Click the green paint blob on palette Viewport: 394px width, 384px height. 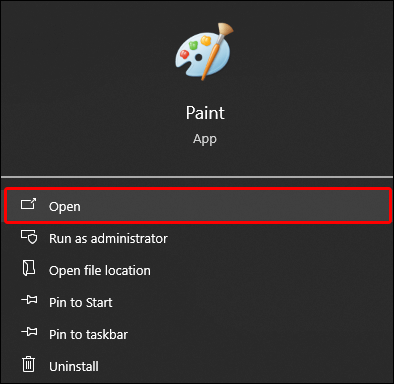point(193,45)
